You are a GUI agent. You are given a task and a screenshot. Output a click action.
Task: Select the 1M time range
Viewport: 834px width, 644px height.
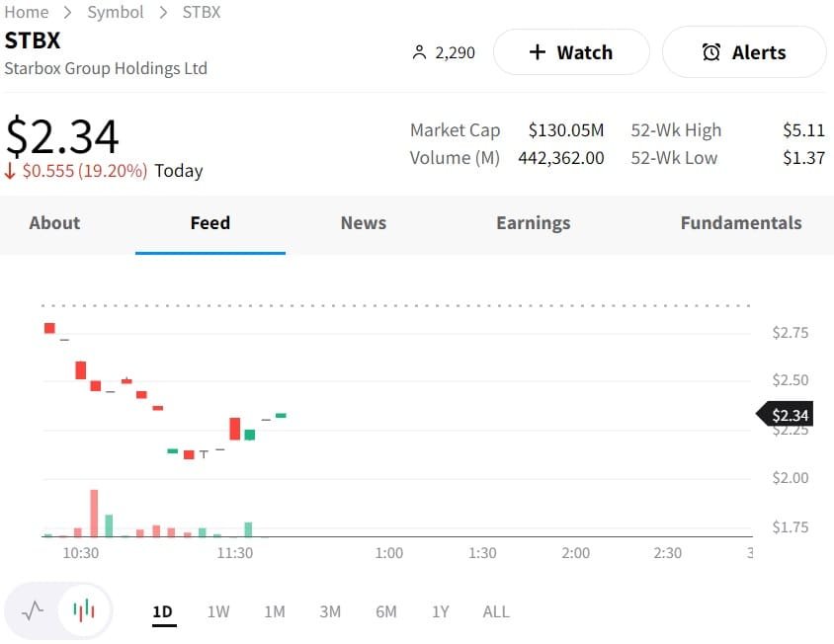coord(275,611)
